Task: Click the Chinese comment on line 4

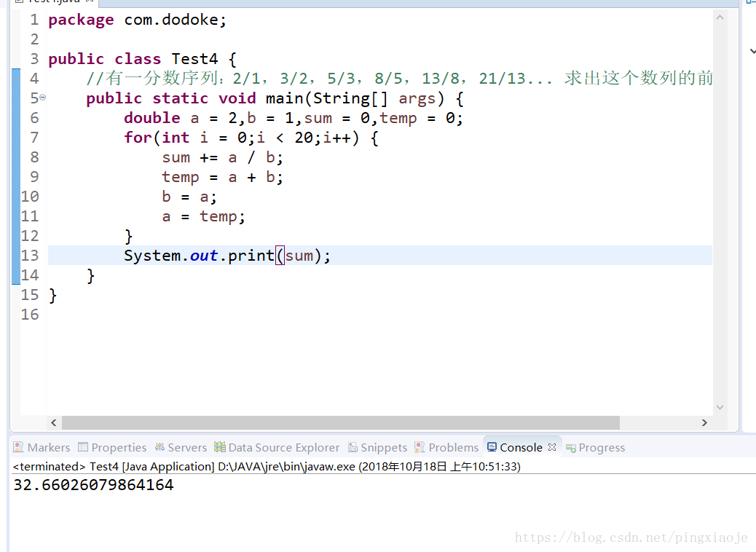Action: [399, 78]
